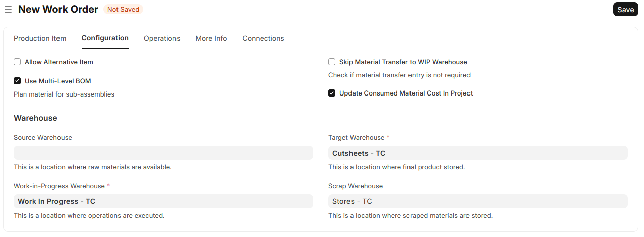Image resolution: width=644 pixels, height=237 pixels.
Task: Disable Update Consumed Material Cost In Project
Action: [x=332, y=93]
